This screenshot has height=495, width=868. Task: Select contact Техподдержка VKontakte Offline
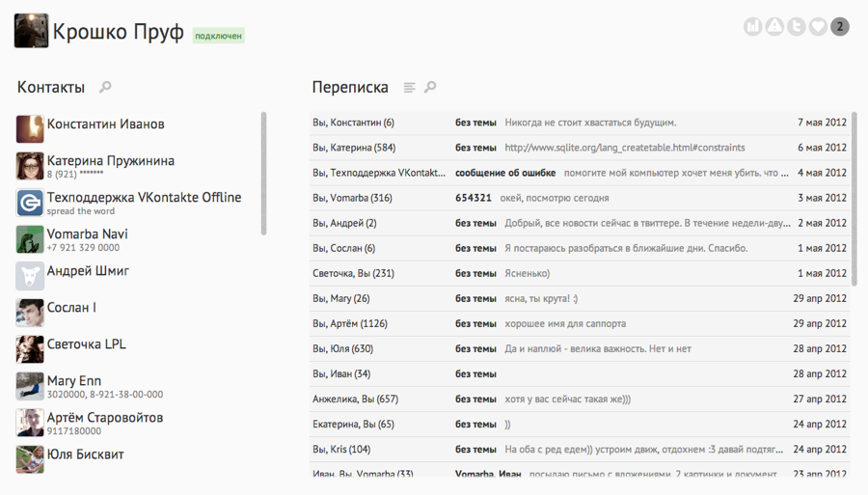click(x=144, y=197)
